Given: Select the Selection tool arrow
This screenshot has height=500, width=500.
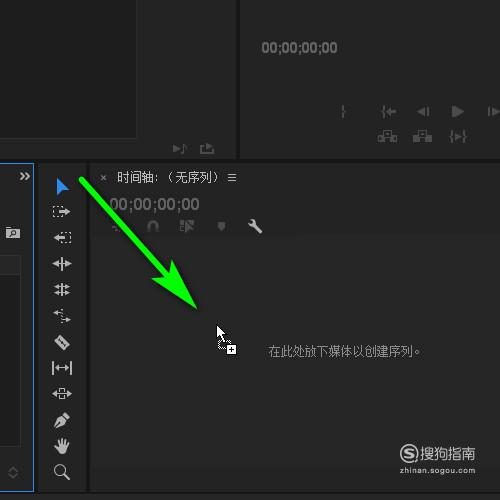Looking at the screenshot, I should click(x=62, y=187).
